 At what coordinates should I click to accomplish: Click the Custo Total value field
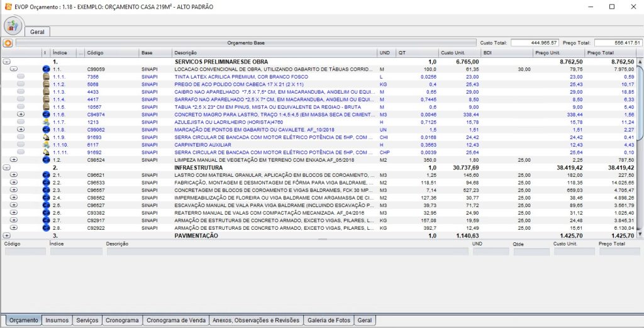[x=535, y=43]
